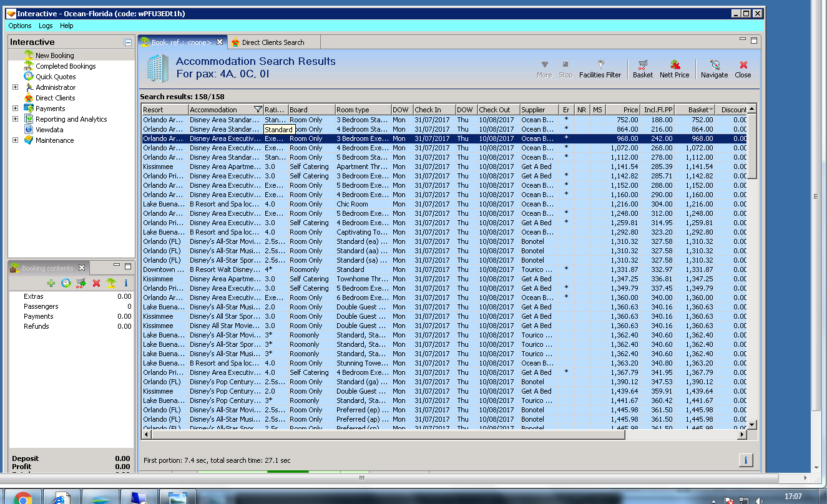Click the vertical scrollbar down arrow in results
This screenshot has height=504, width=827.
click(752, 424)
